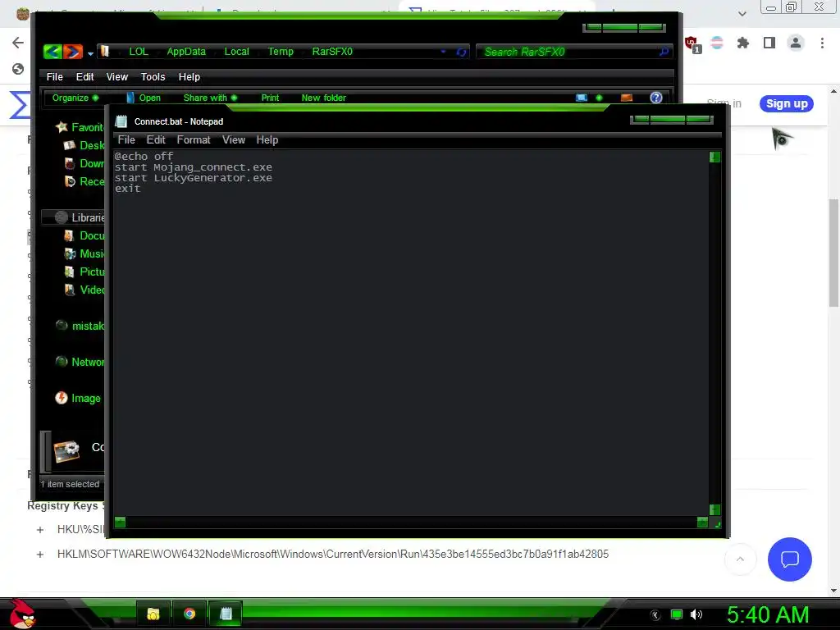Open Chrome Extensions puzzle icon
The image size is (840, 630).
(742, 43)
